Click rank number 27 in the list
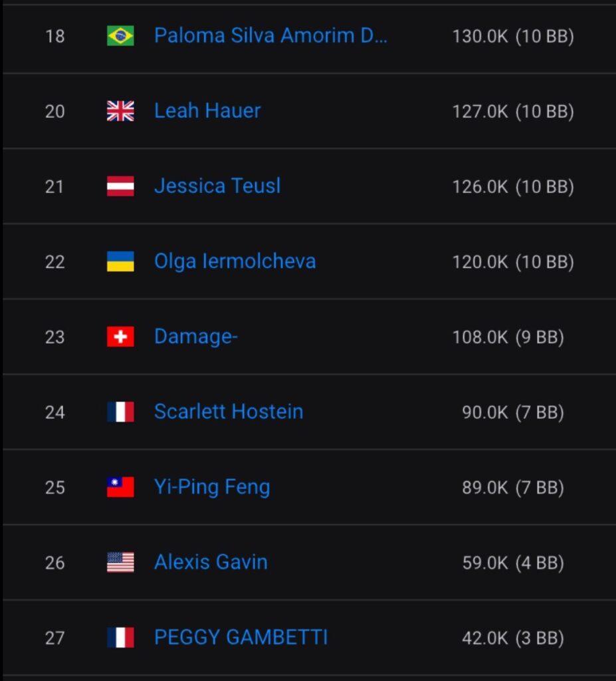Screen dimensions: 616x681 tap(54, 638)
